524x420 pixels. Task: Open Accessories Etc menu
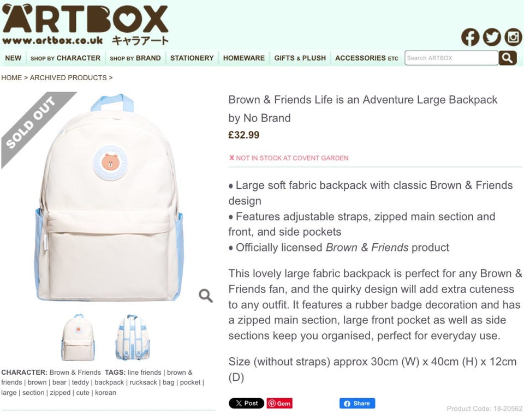pyautogui.click(x=367, y=58)
